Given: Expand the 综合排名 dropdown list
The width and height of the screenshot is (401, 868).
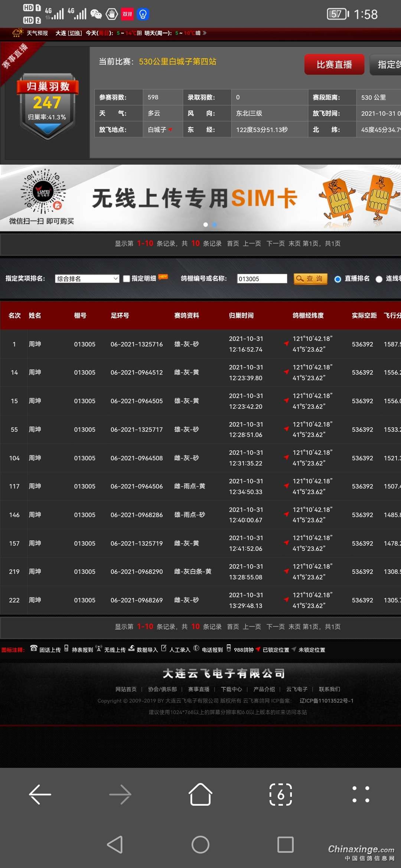Looking at the screenshot, I should click(87, 279).
